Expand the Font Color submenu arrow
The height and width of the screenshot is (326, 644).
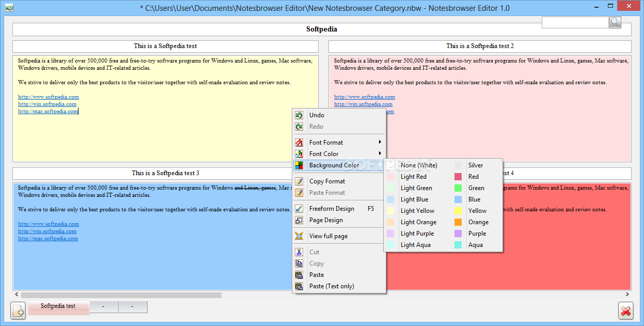380,153
